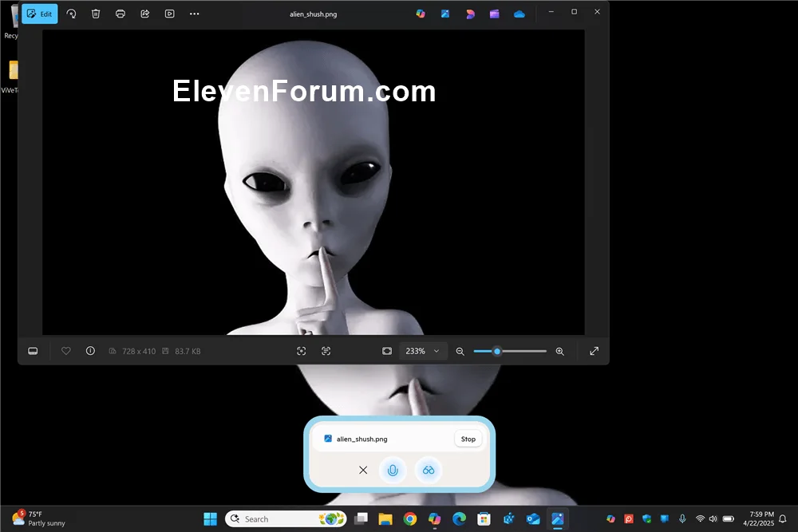Run visual search with the scan icon
The image size is (798, 532).
pyautogui.click(x=302, y=351)
